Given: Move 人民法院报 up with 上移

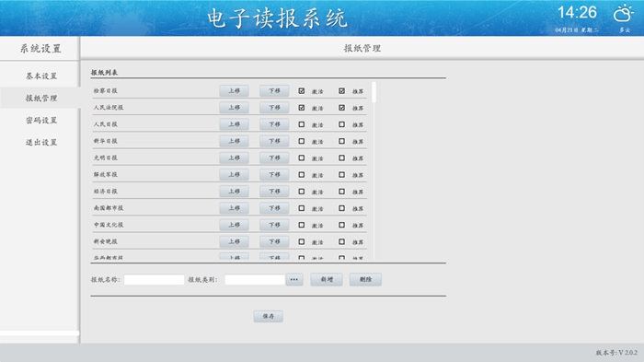Looking at the screenshot, I should [x=234, y=108].
